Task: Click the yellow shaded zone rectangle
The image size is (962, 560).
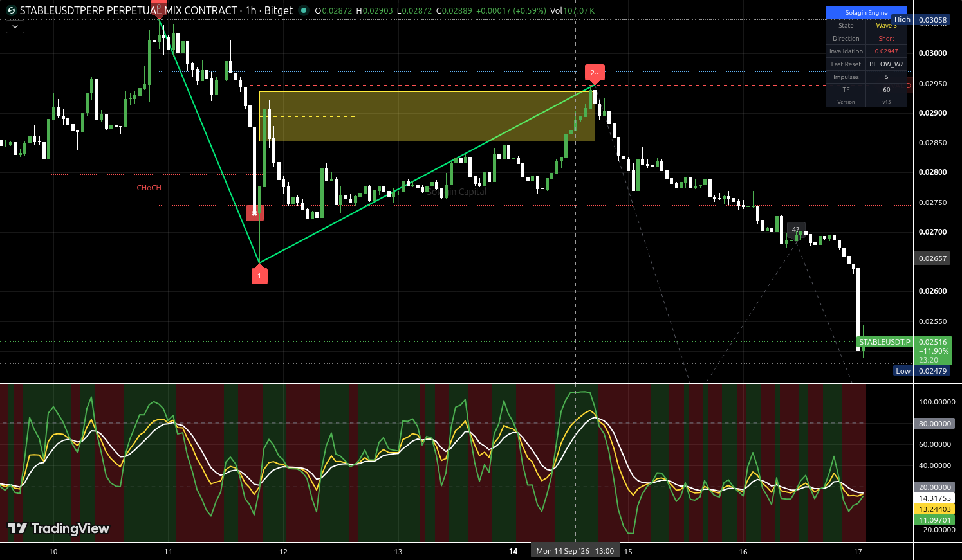Action: [427, 116]
